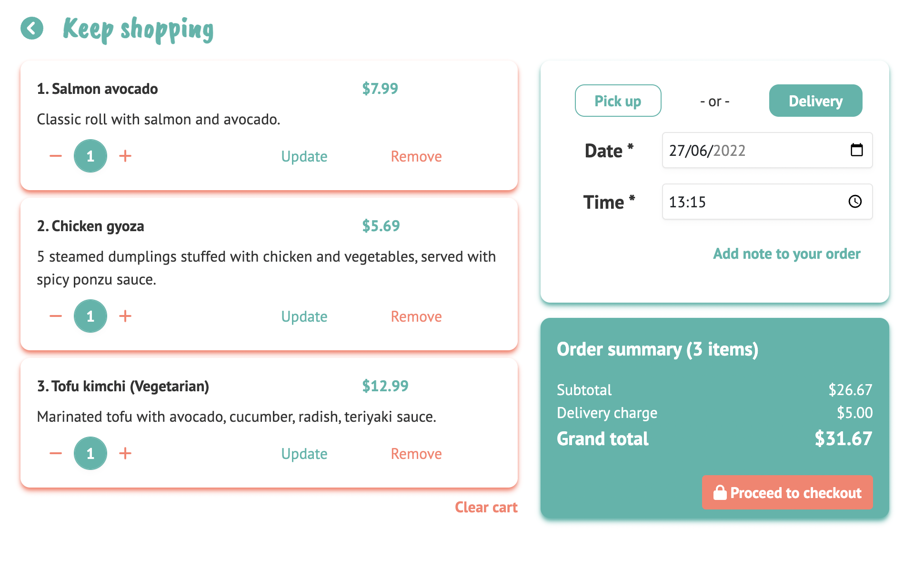Viewport: 924px width, 570px height.
Task: Decrease Chicken gyoza quantity with minus
Action: [x=56, y=316]
